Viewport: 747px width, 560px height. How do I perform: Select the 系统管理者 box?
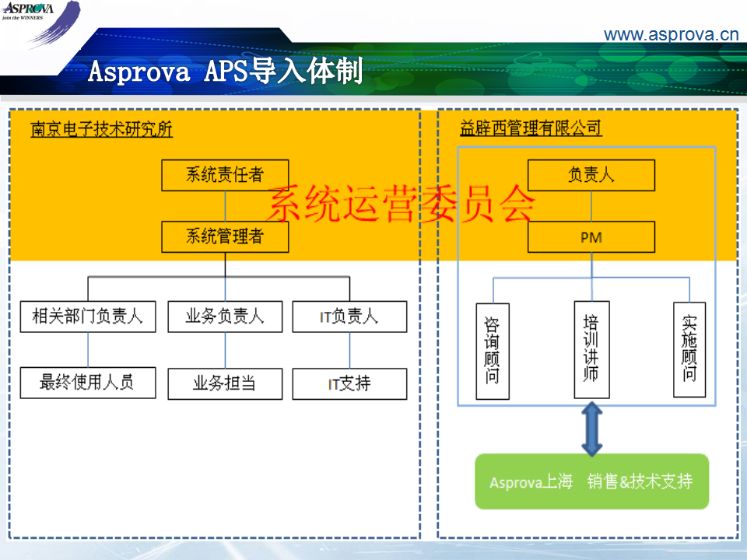(225, 236)
